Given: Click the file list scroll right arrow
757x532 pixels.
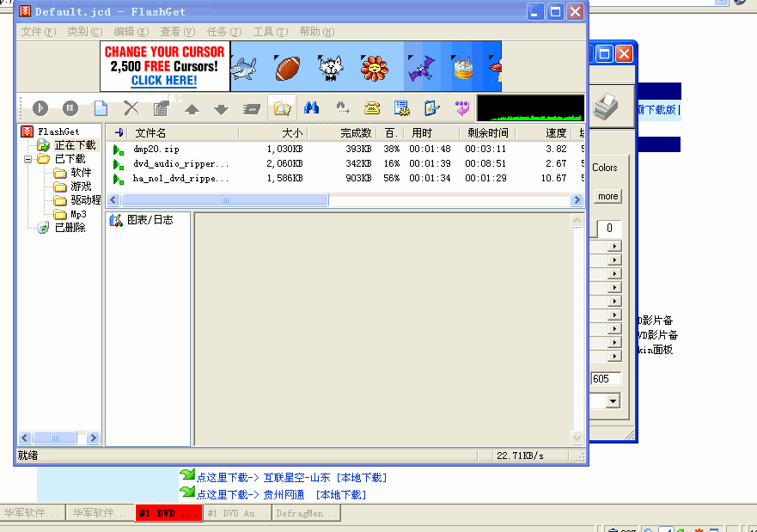Looking at the screenshot, I should coord(577,200).
